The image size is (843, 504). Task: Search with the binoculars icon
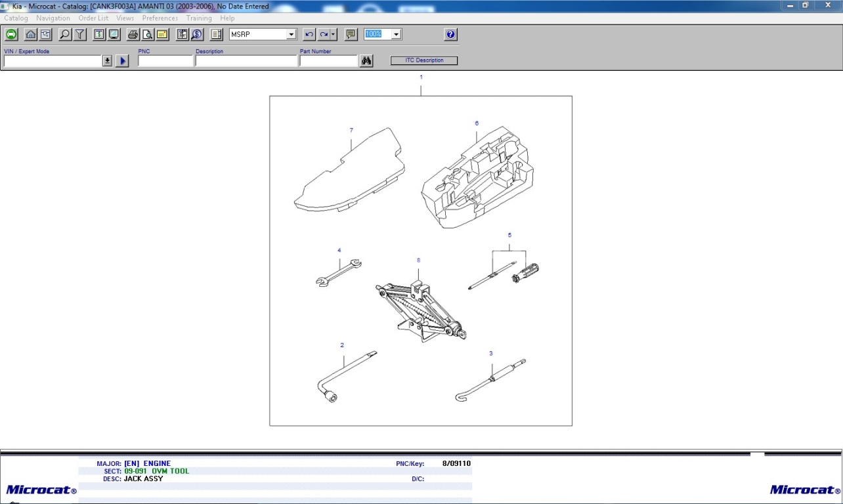(x=366, y=60)
